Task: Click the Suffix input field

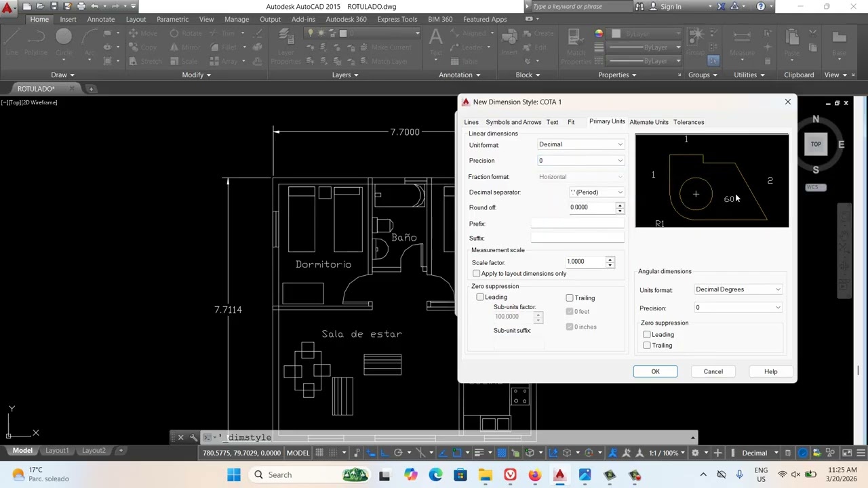Action: 577,238
